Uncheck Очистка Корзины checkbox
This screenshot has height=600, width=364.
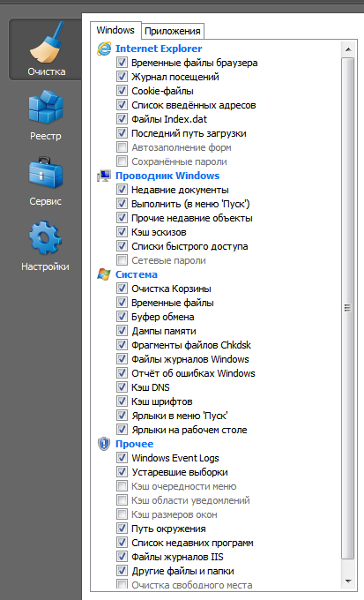tap(122, 289)
